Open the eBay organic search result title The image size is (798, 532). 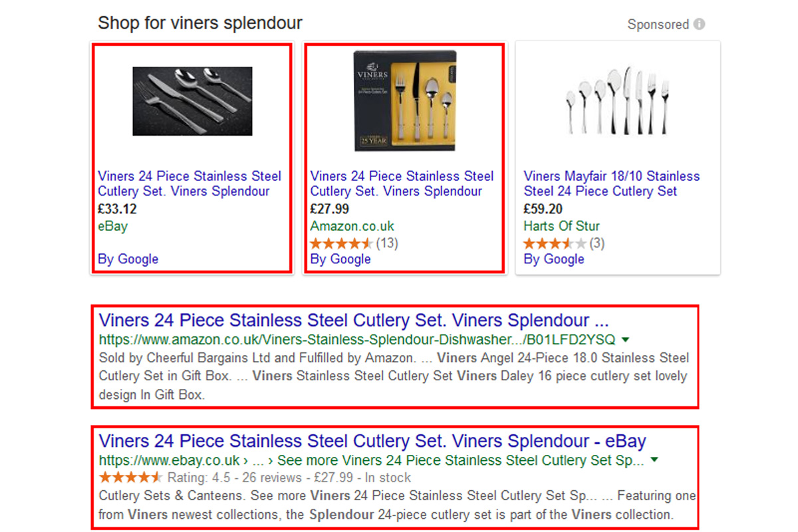tap(372, 441)
